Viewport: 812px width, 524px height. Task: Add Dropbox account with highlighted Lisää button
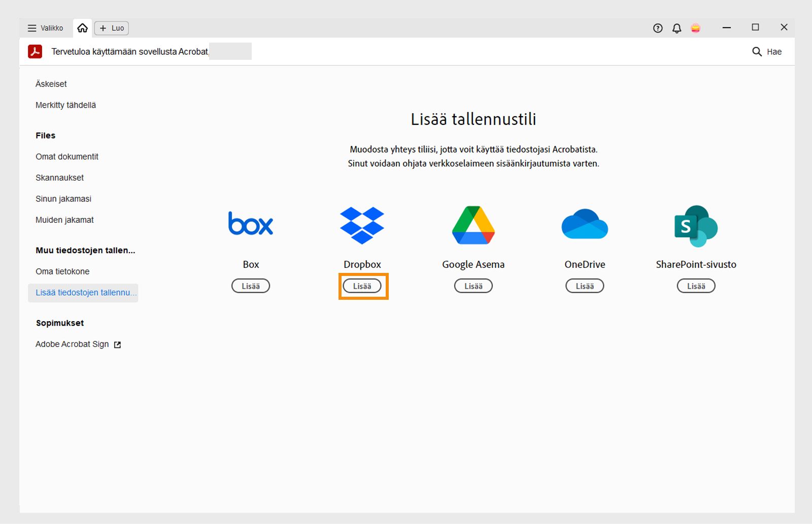362,286
